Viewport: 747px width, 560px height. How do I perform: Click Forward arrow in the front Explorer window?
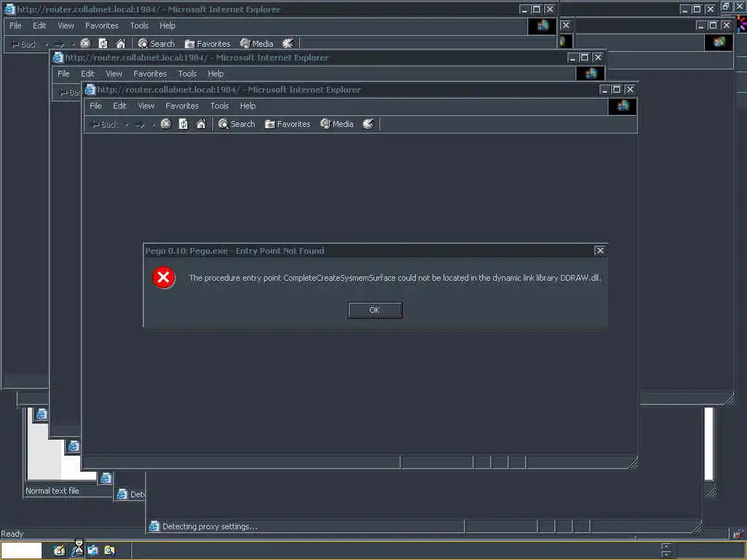pos(140,125)
